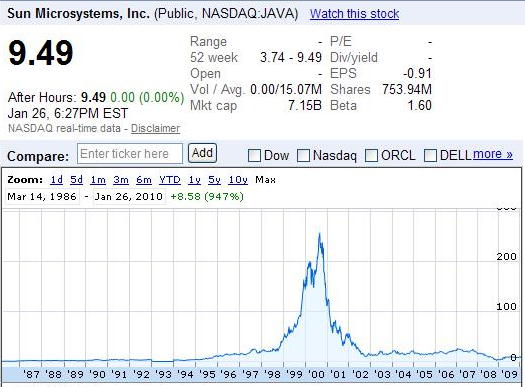Image resolution: width=525 pixels, height=387 pixels.
Task: Set chart zoom to 1d
Action: pyautogui.click(x=57, y=180)
